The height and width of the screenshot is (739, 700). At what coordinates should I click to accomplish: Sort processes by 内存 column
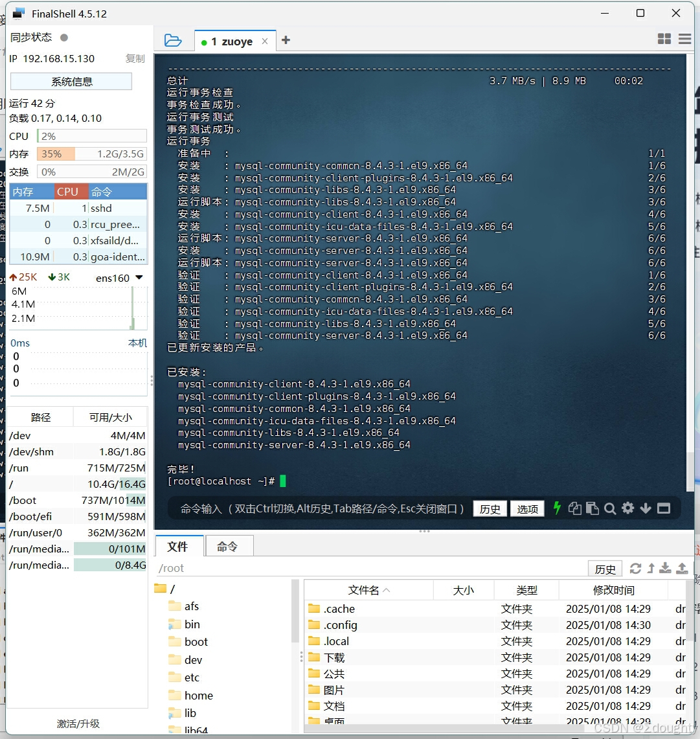32,192
